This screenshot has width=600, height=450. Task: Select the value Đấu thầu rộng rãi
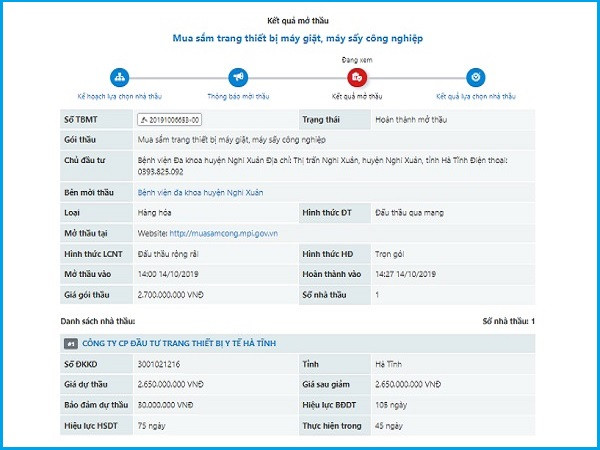[168, 254]
